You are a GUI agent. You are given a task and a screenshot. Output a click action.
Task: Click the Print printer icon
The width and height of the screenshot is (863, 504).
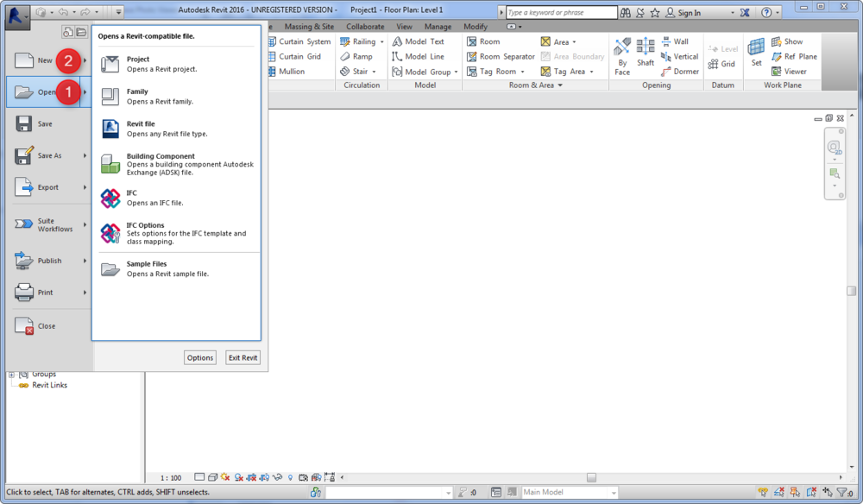coord(23,293)
